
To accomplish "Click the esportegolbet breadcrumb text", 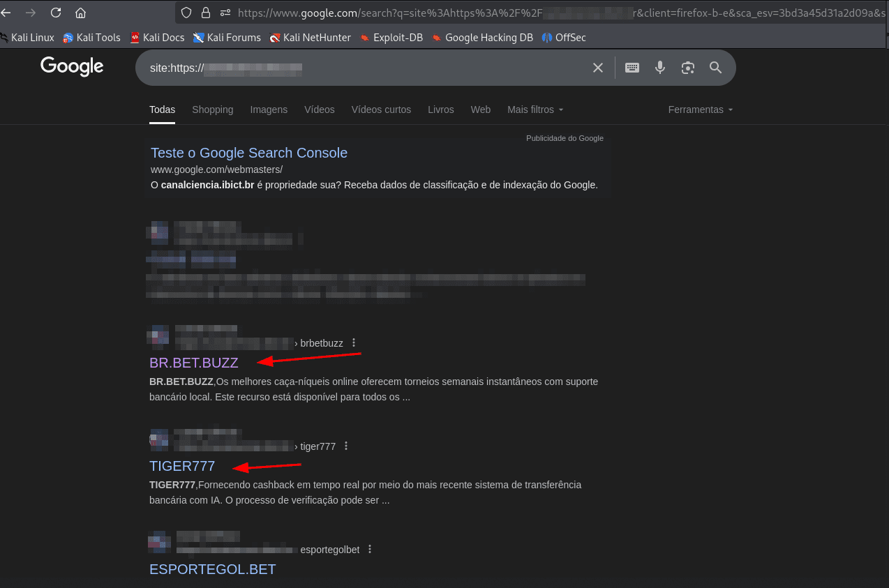I will (330, 550).
